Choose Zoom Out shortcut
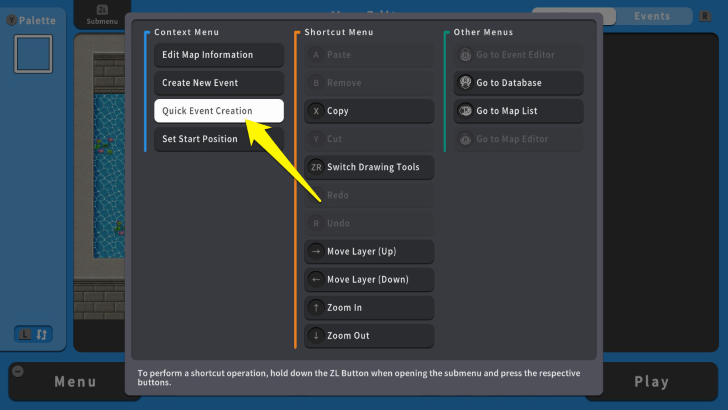 click(x=369, y=336)
